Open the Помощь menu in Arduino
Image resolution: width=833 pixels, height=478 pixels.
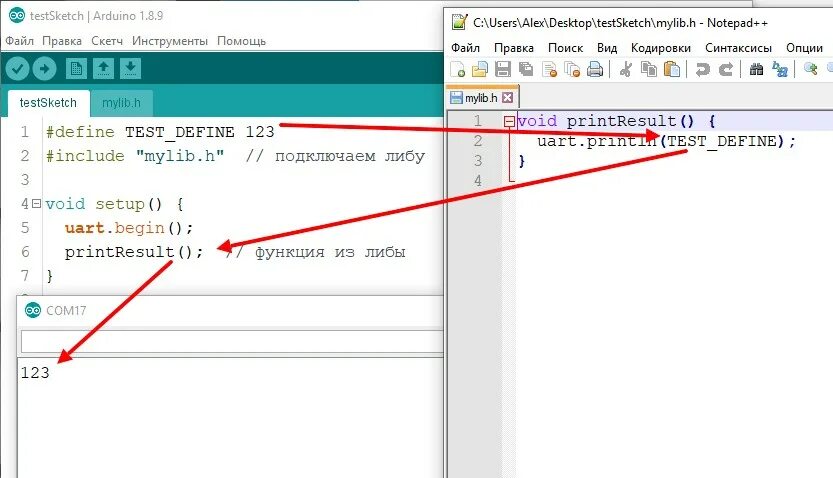[241, 41]
